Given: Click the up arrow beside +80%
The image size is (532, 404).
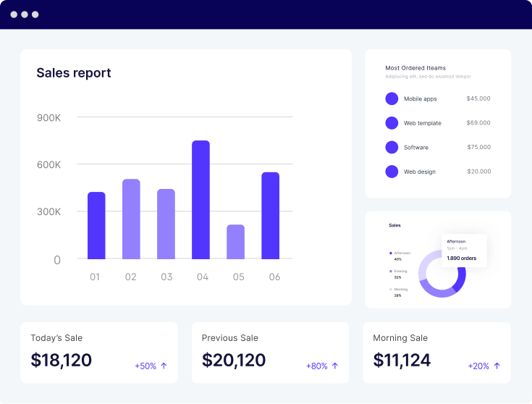Looking at the screenshot, I should click(x=335, y=366).
